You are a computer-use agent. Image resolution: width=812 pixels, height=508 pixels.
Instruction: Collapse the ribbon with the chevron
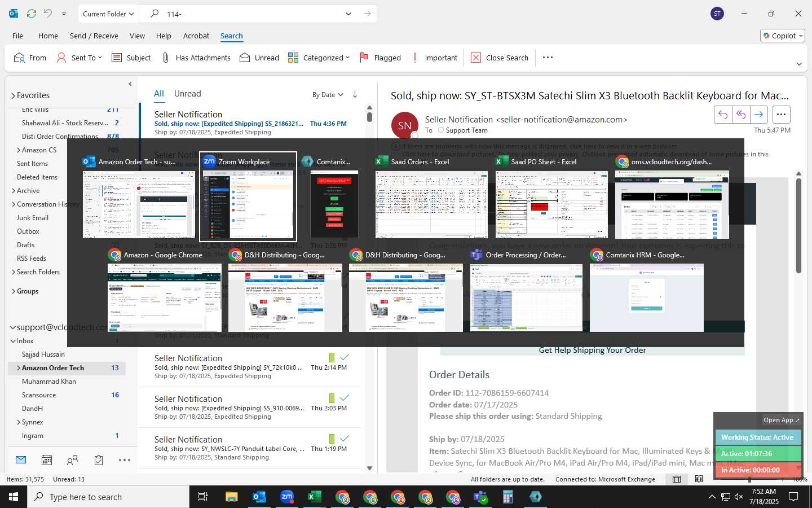[x=799, y=64]
